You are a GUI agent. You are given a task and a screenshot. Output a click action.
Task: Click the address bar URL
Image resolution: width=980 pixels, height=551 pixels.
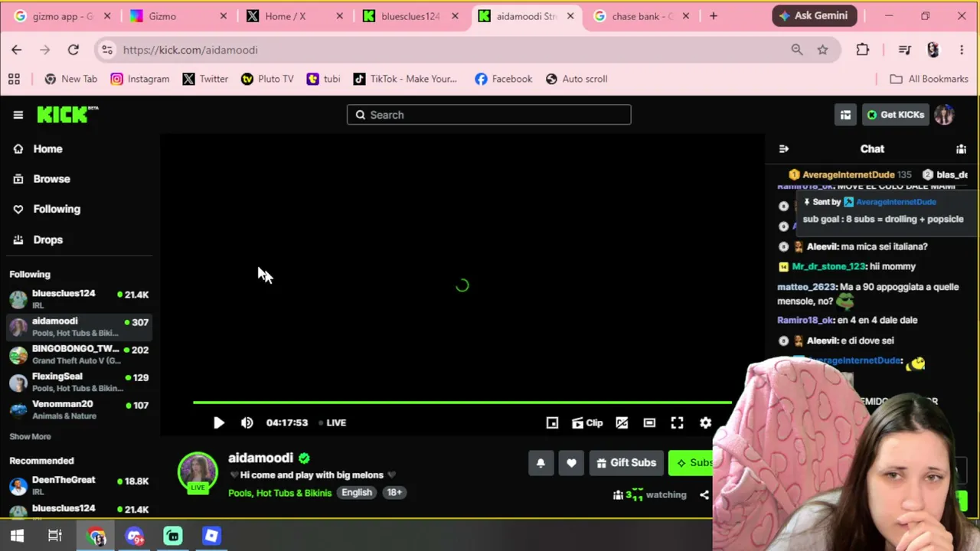[x=190, y=50]
